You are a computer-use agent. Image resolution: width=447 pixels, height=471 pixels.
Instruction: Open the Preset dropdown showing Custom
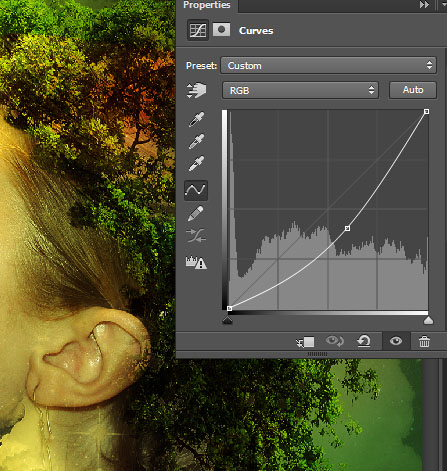pos(328,65)
